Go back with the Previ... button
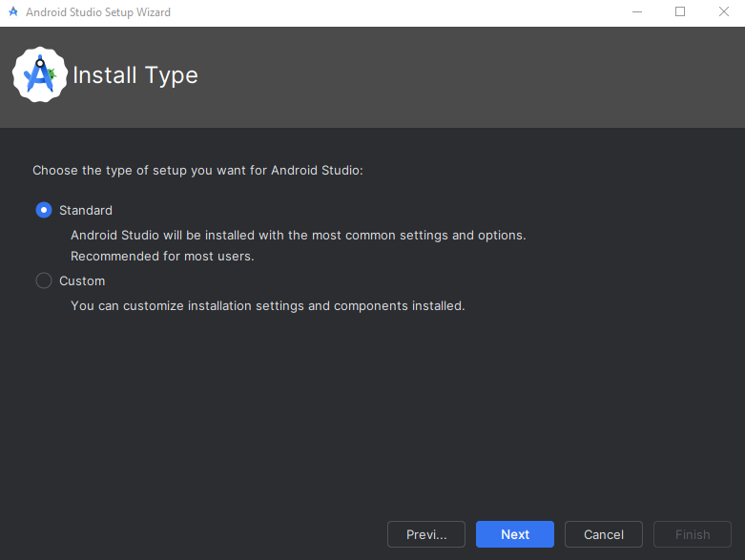Image resolution: width=745 pixels, height=560 pixels. (x=426, y=534)
